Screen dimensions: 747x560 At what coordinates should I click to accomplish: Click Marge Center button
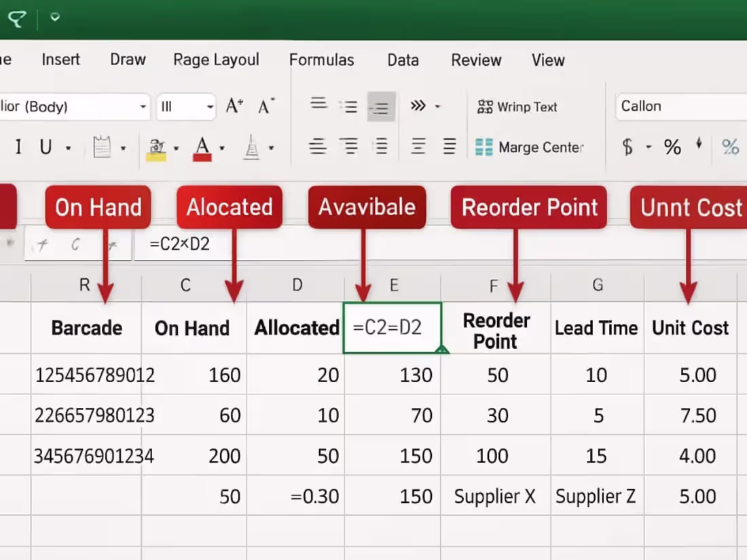coord(529,147)
